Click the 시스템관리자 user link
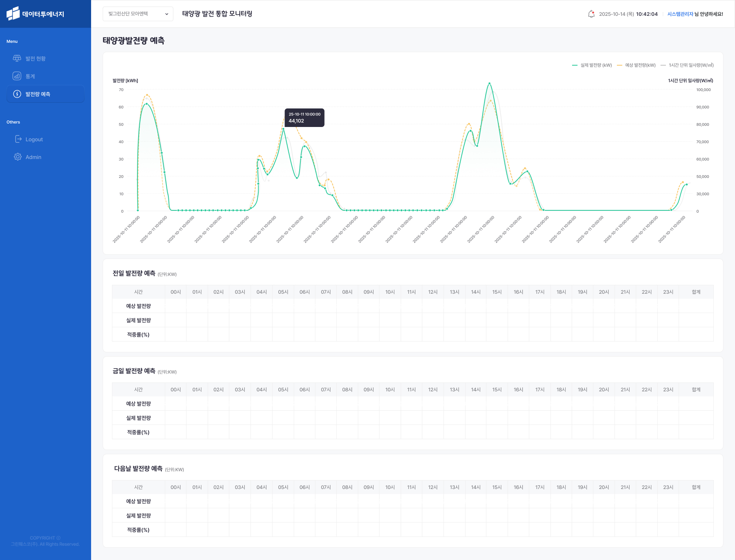The image size is (735, 560). tap(680, 14)
